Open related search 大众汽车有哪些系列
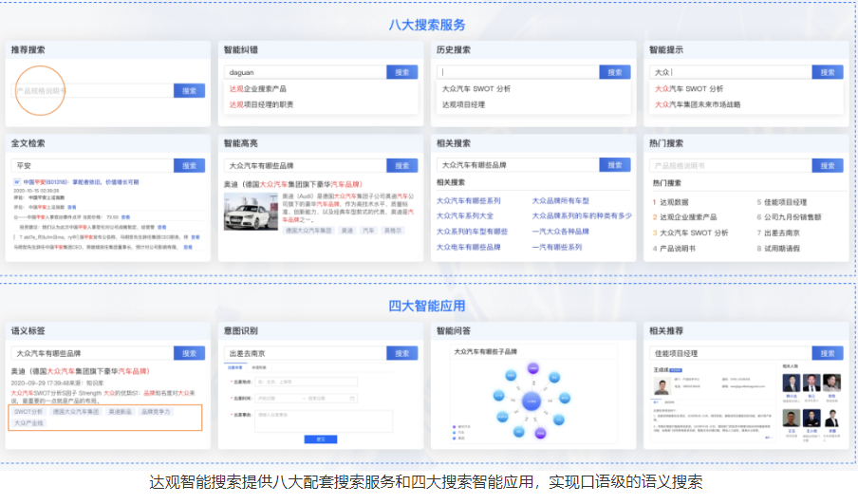This screenshot has width=858, height=504. tap(468, 201)
